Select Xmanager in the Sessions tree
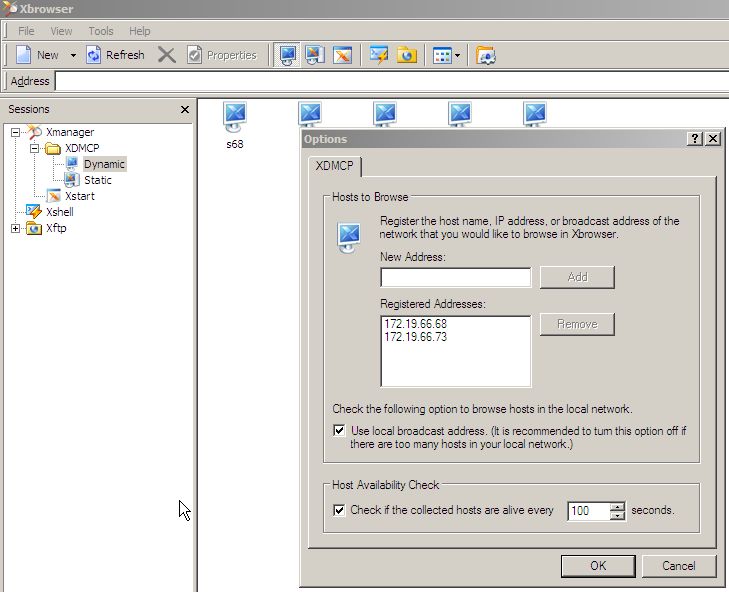 pos(70,133)
